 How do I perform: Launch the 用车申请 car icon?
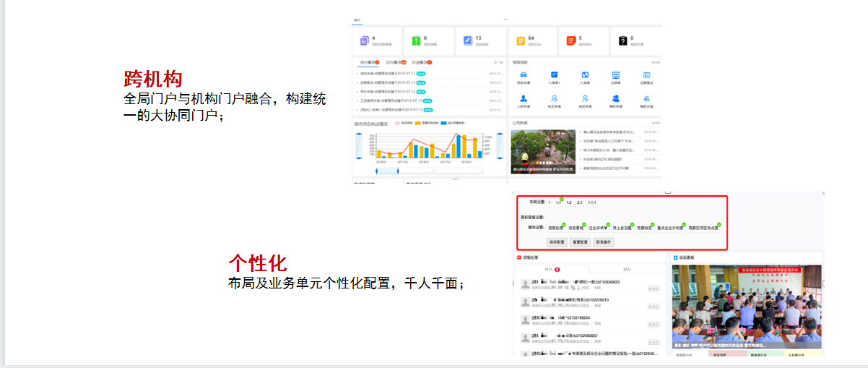point(524,77)
